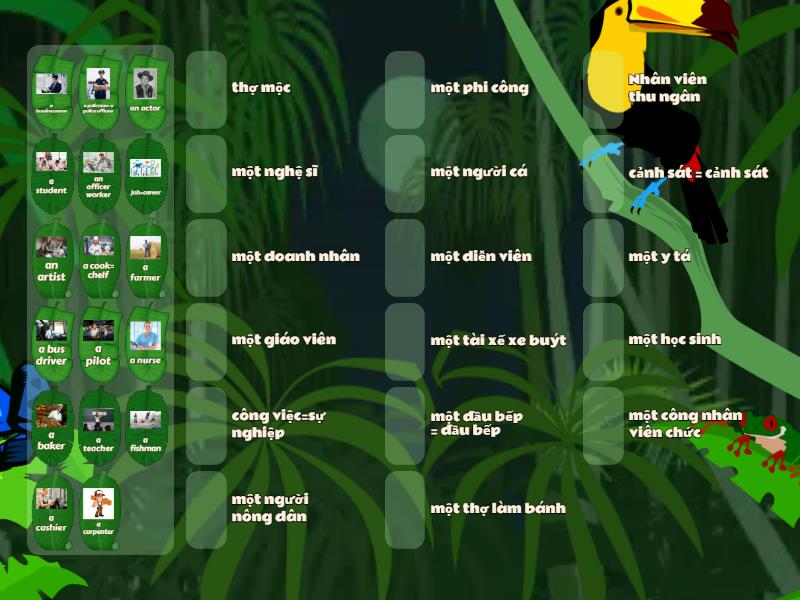Pick the 'a nurse' leaf tile
Image resolution: width=800 pixels, height=600 pixels.
coord(145,342)
